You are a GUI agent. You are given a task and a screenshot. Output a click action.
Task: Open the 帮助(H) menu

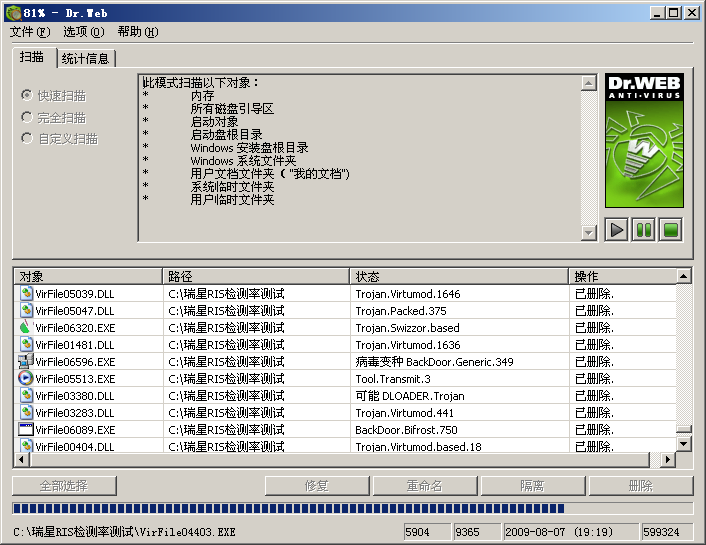(x=138, y=32)
